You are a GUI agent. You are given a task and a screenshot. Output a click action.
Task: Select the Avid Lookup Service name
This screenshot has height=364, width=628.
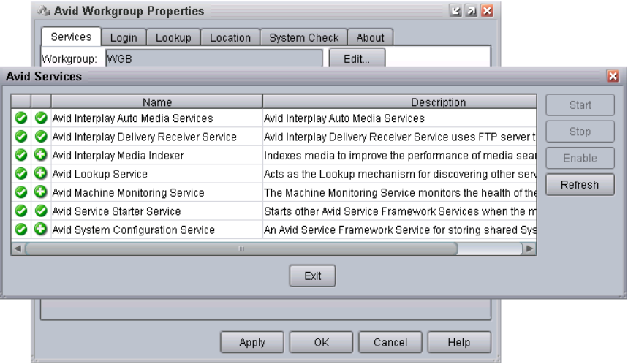[x=100, y=174]
